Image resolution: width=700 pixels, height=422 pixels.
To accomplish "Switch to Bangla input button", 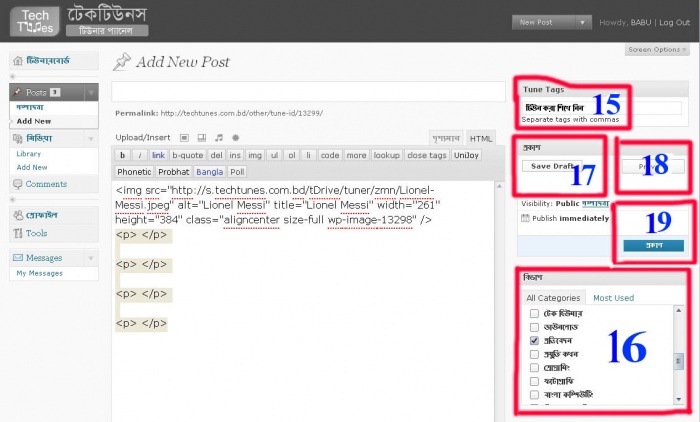I will pos(209,172).
